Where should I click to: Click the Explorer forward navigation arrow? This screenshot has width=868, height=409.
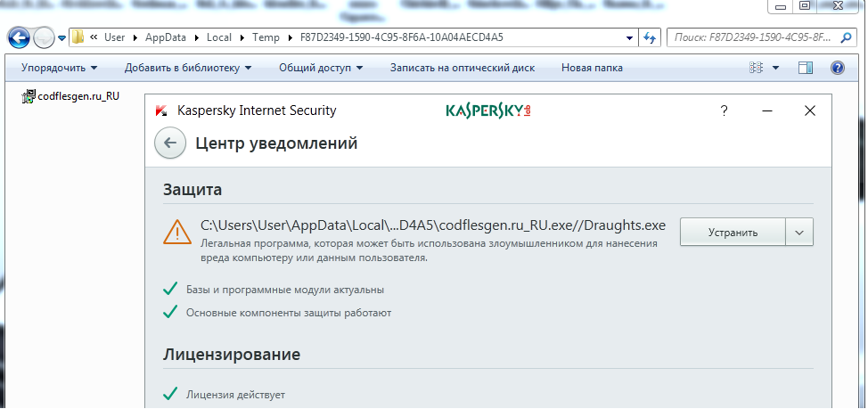pyautogui.click(x=44, y=37)
